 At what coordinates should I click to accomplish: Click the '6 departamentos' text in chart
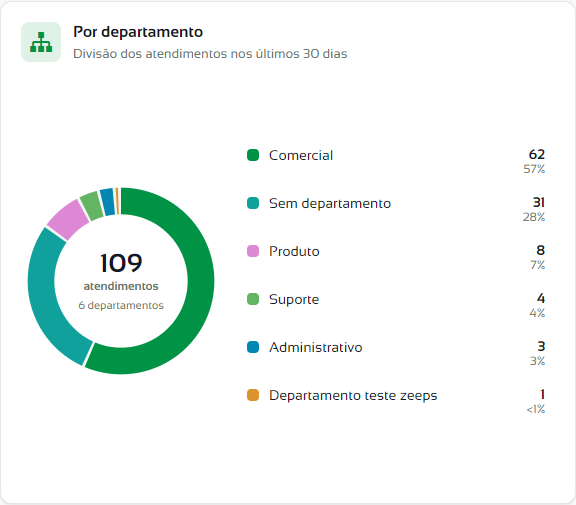121,305
